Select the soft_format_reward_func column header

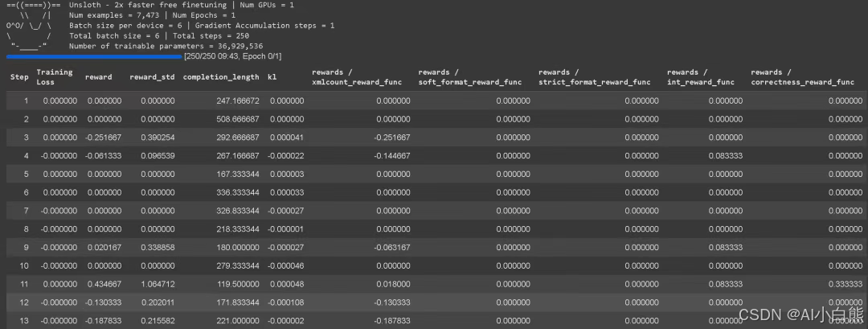point(470,77)
